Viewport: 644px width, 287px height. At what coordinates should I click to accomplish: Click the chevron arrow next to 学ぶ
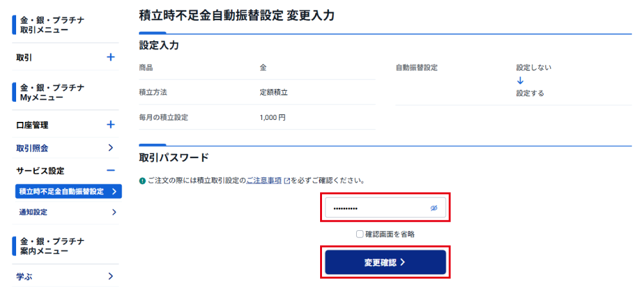click(111, 277)
